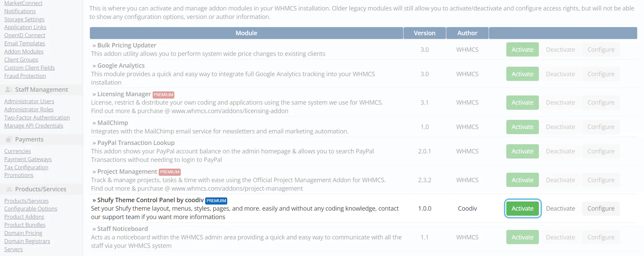The width and height of the screenshot is (644, 256).
Task: Activate the MailChimp addon
Action: [x=522, y=127]
